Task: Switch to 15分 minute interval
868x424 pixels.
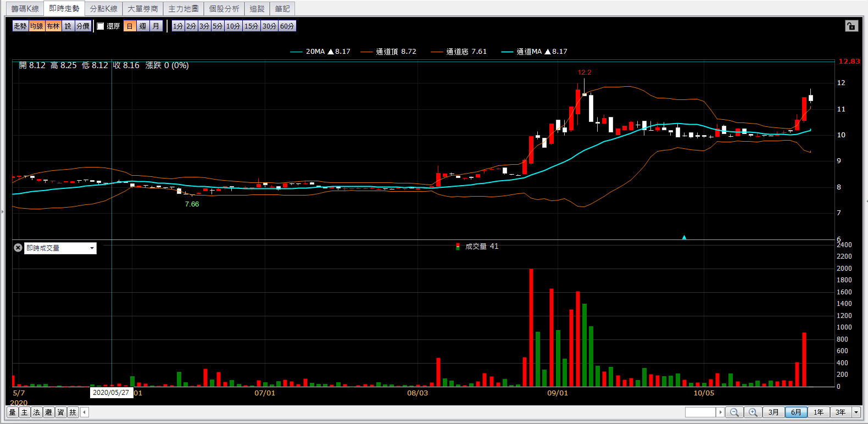Action: coord(252,26)
